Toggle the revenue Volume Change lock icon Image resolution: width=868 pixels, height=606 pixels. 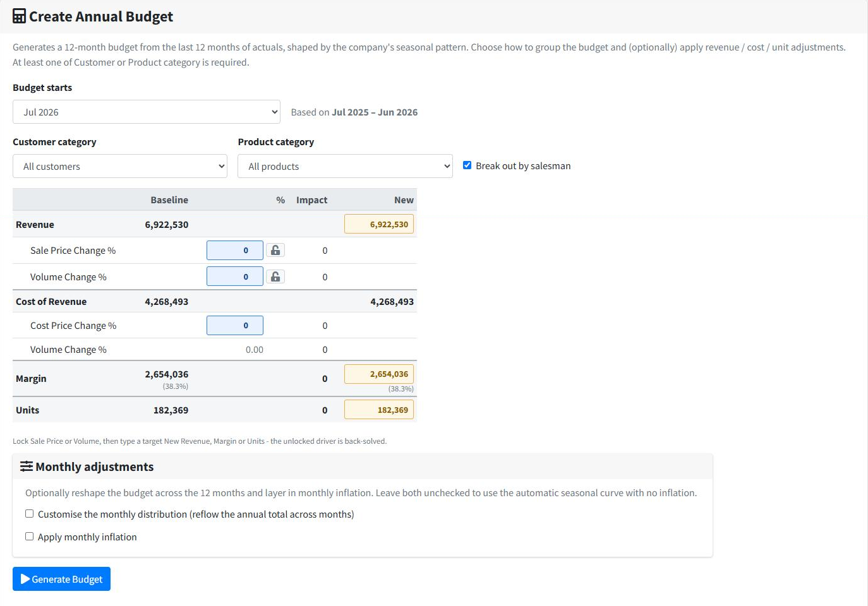point(275,276)
